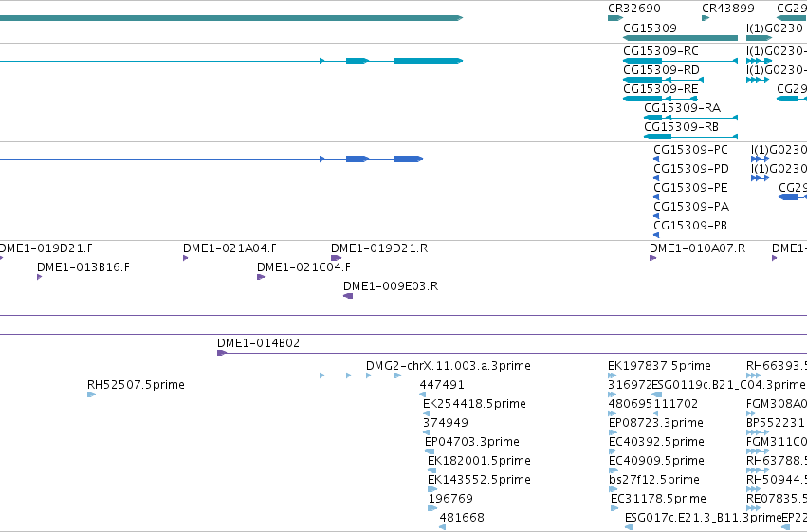Click the 374949 feature label

[446, 423]
